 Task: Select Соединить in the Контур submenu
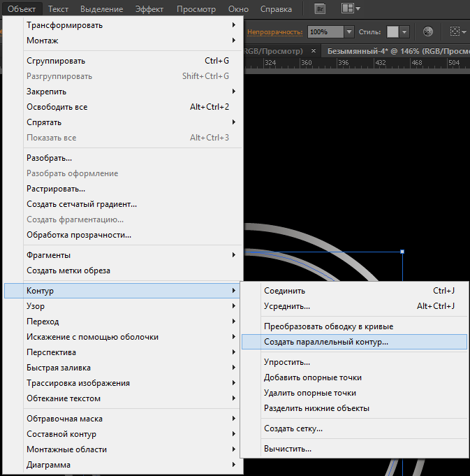click(x=284, y=291)
